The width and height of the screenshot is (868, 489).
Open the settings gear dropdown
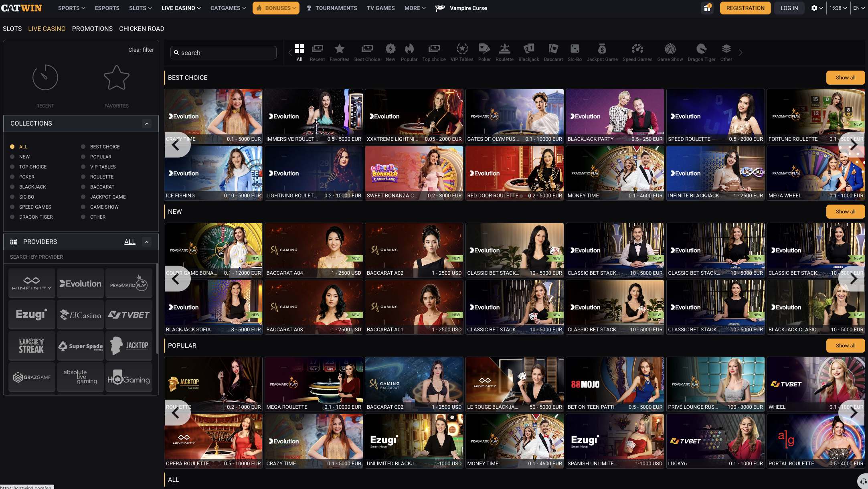coord(817,8)
